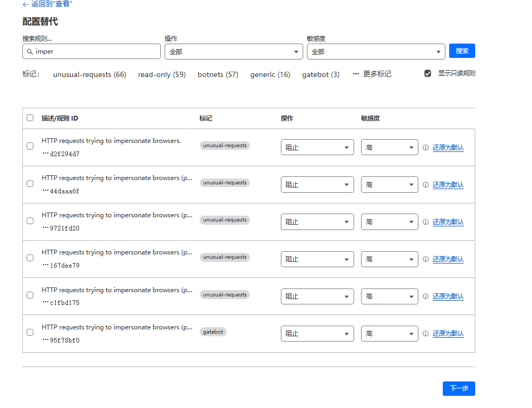Image resolution: width=532 pixels, height=408 pixels.
Task: Click info icon for rule 44daaa6f
Action: [x=425, y=185]
